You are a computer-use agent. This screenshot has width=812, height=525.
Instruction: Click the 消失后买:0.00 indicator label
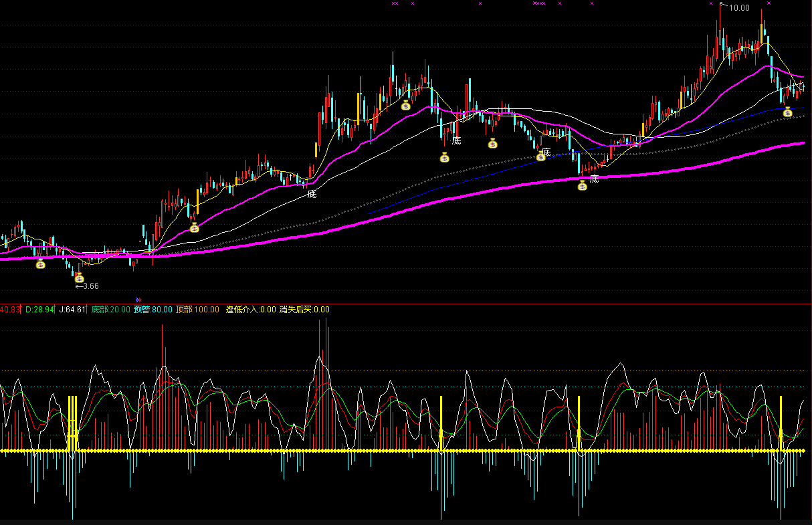(x=304, y=310)
